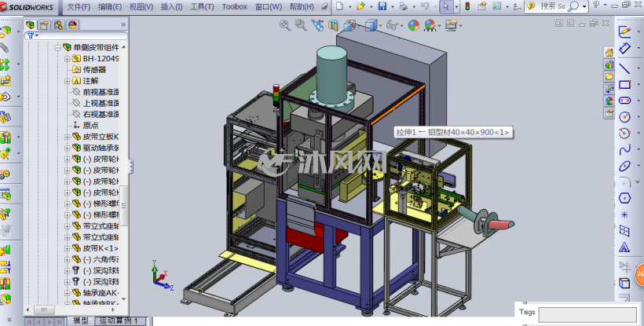Viewport: 644px width, 326px height.
Task: Expand the BH-12049 folder node
Action: point(67,59)
